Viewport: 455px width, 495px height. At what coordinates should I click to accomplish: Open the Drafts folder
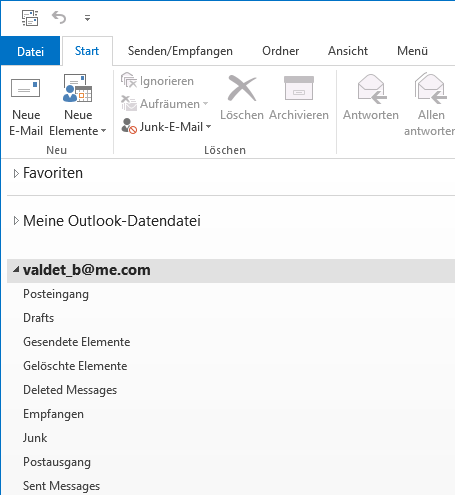click(x=38, y=318)
